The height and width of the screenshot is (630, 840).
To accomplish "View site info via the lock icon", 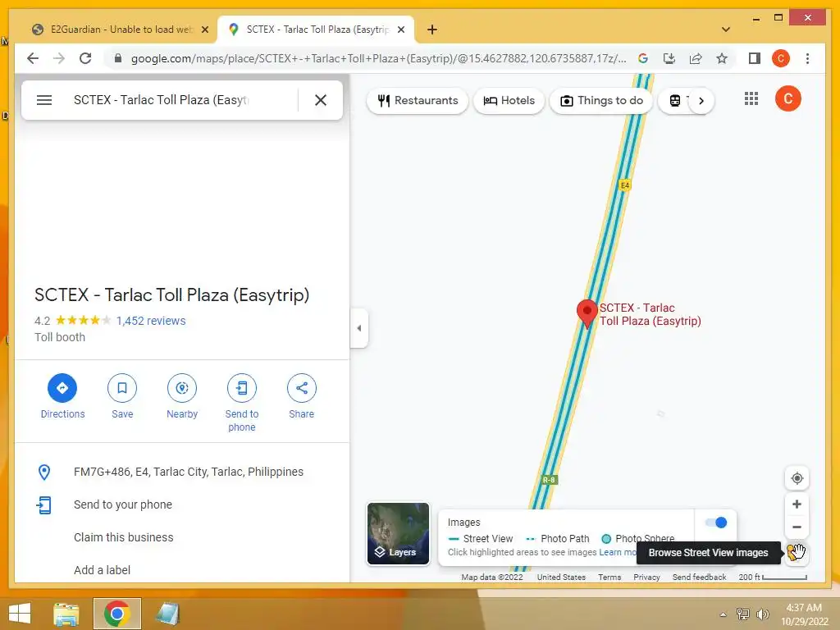I will tap(118, 58).
